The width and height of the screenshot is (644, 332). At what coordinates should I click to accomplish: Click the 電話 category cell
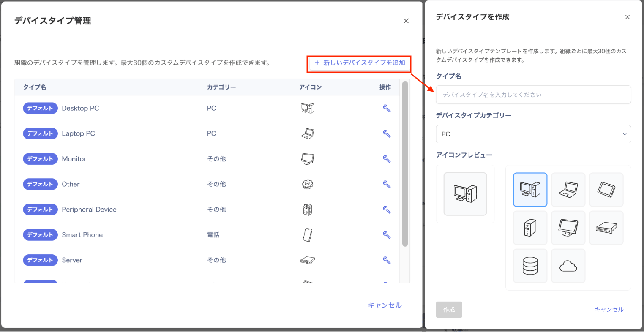(x=213, y=235)
